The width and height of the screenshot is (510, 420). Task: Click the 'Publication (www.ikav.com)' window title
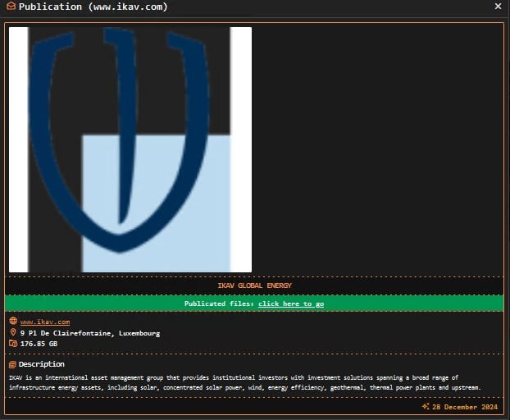93,7
